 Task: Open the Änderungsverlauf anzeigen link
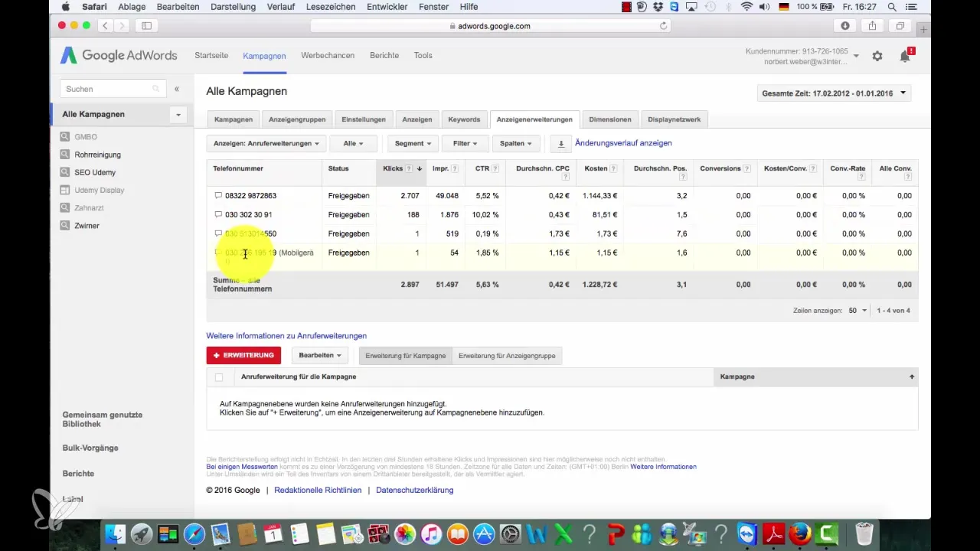[623, 143]
